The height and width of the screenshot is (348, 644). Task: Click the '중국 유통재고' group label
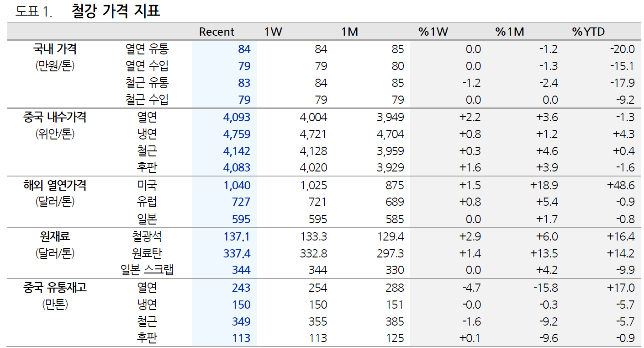pyautogui.click(x=55, y=287)
